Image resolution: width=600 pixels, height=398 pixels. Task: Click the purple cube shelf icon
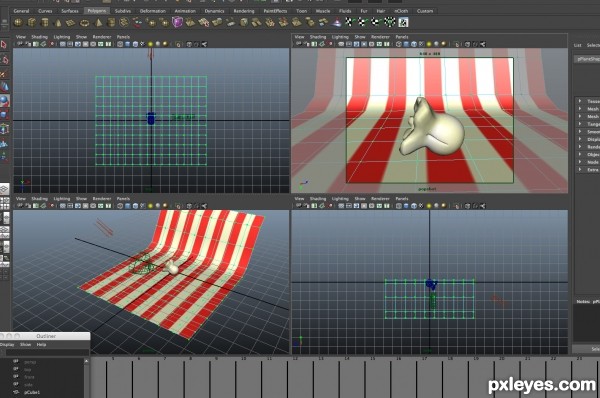point(177,22)
